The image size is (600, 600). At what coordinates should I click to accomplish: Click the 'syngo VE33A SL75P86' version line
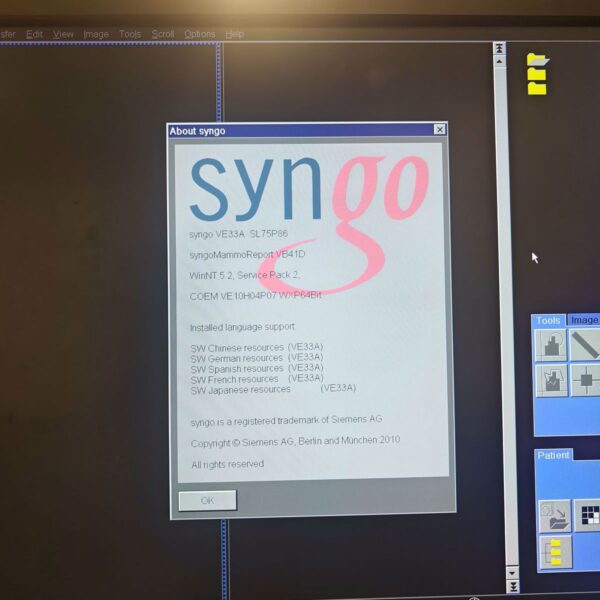[x=238, y=234]
